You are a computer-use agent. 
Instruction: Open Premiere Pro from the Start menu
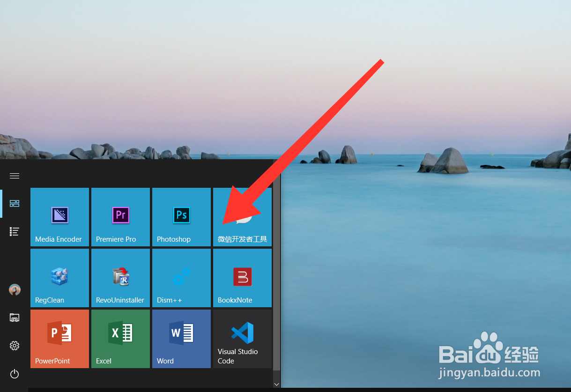pyautogui.click(x=120, y=217)
